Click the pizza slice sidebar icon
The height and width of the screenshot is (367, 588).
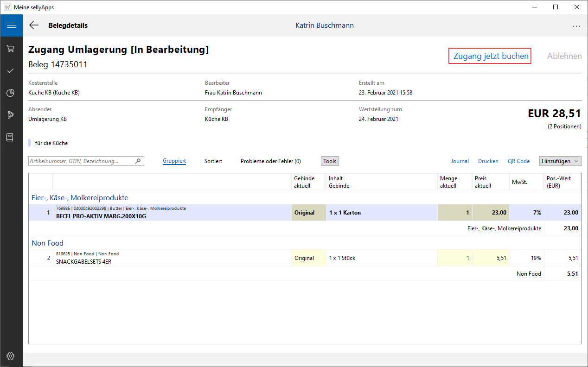(11, 115)
